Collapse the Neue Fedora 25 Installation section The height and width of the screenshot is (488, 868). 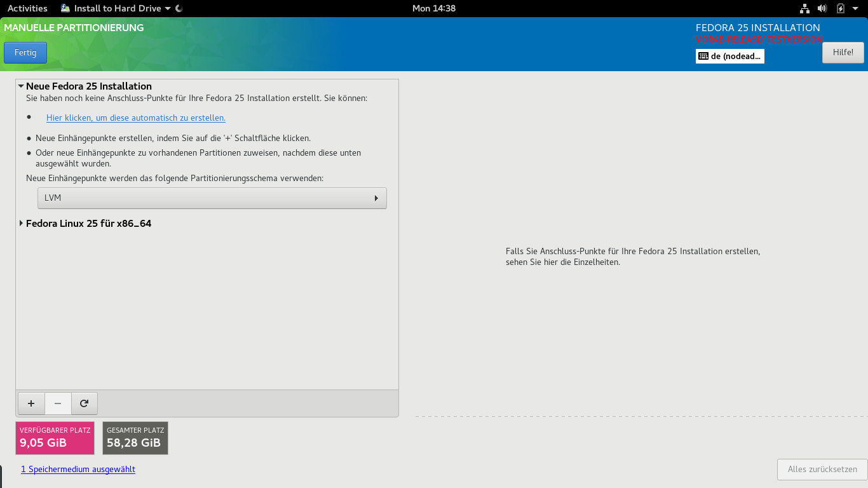(21, 86)
